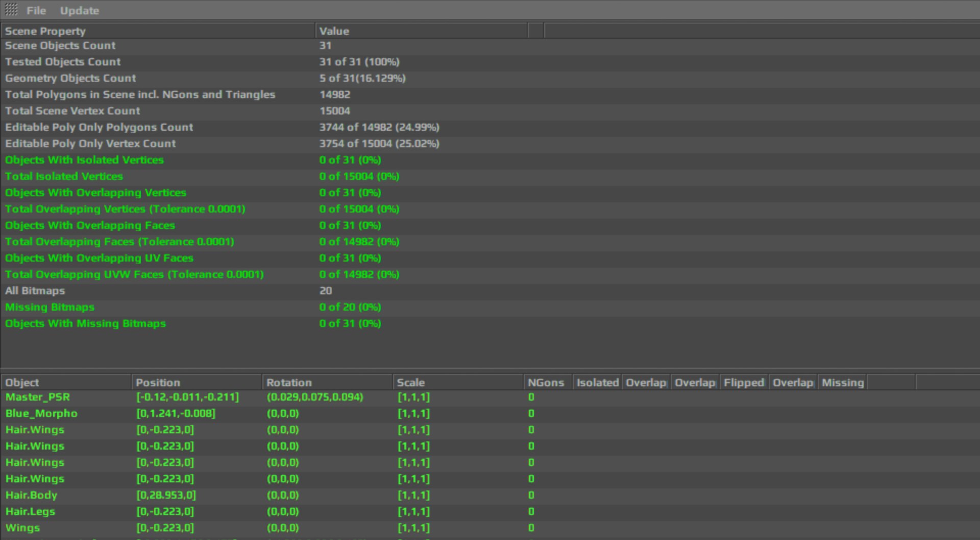This screenshot has width=980, height=540.
Task: Click the rotation (0,0,0) in Wings row
Action: tap(283, 528)
